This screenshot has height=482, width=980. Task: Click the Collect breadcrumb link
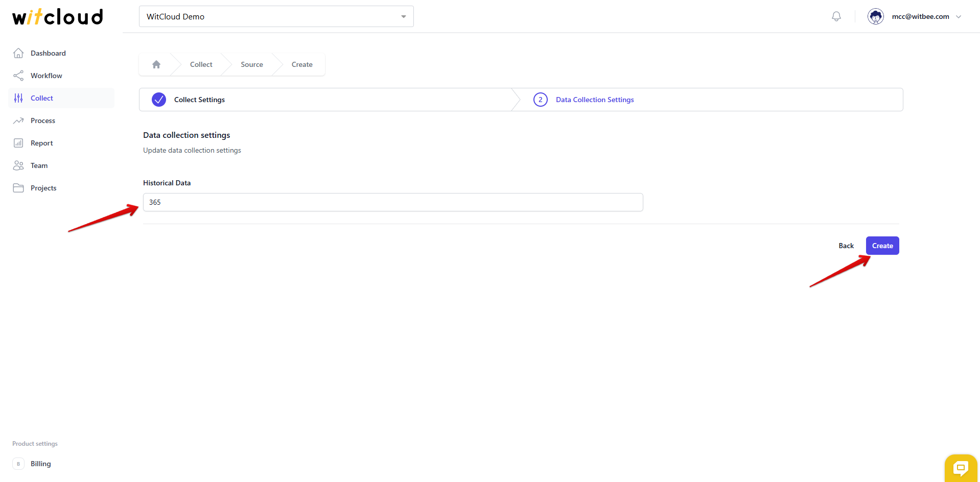click(201, 64)
